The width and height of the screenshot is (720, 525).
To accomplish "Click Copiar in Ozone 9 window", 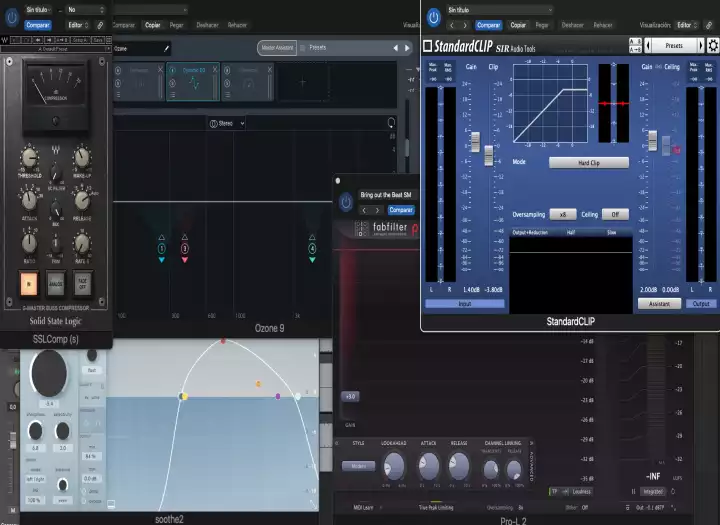I will point(153,25).
